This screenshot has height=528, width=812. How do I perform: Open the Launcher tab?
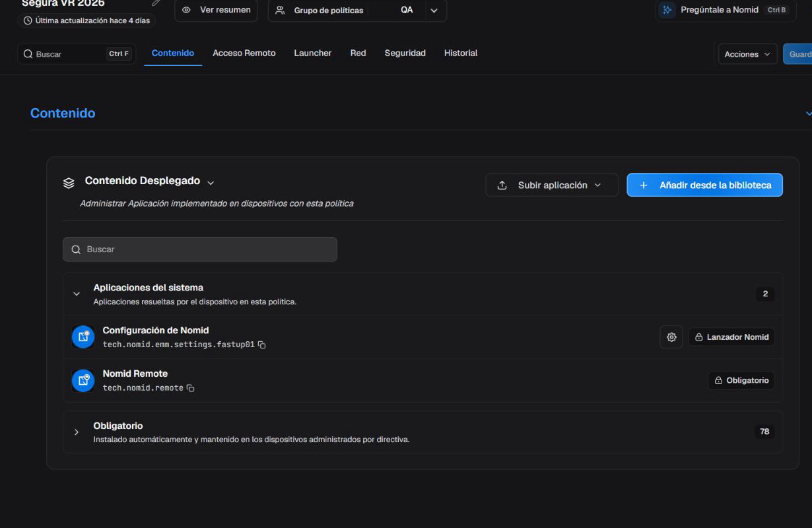point(313,53)
